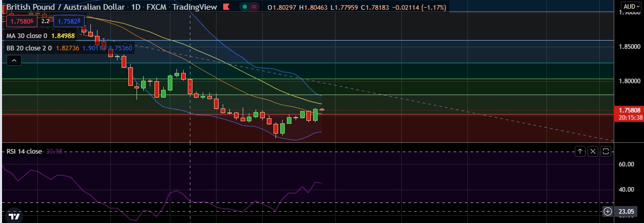The width and height of the screenshot is (644, 223).
Task: Click the British Pound / Australian Dollar title
Action: coord(65,7)
